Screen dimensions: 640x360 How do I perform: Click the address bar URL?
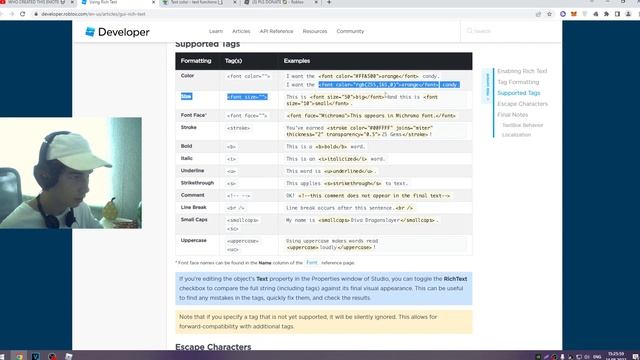93,14
